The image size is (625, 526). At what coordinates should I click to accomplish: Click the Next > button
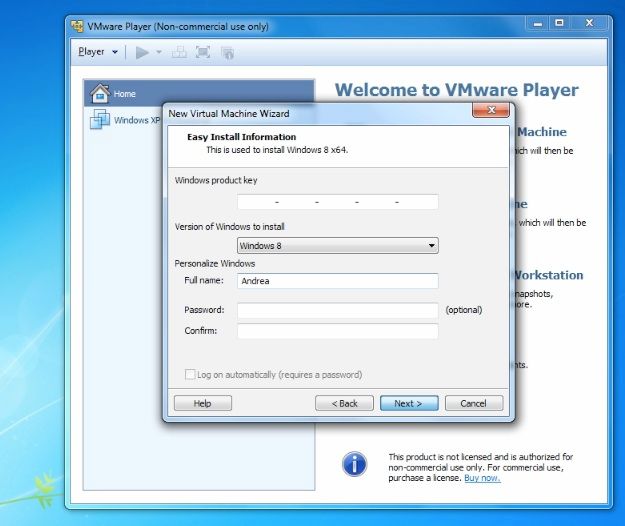409,403
